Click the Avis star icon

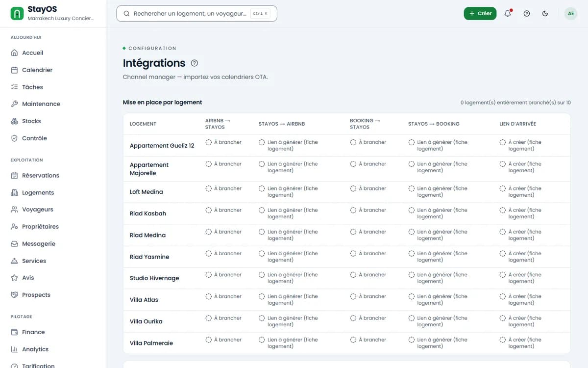(x=14, y=278)
